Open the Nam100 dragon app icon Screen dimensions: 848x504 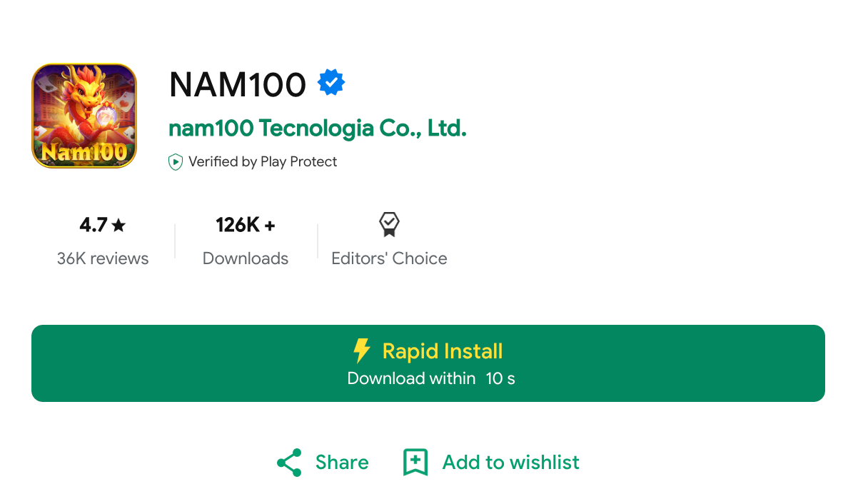coord(84,116)
